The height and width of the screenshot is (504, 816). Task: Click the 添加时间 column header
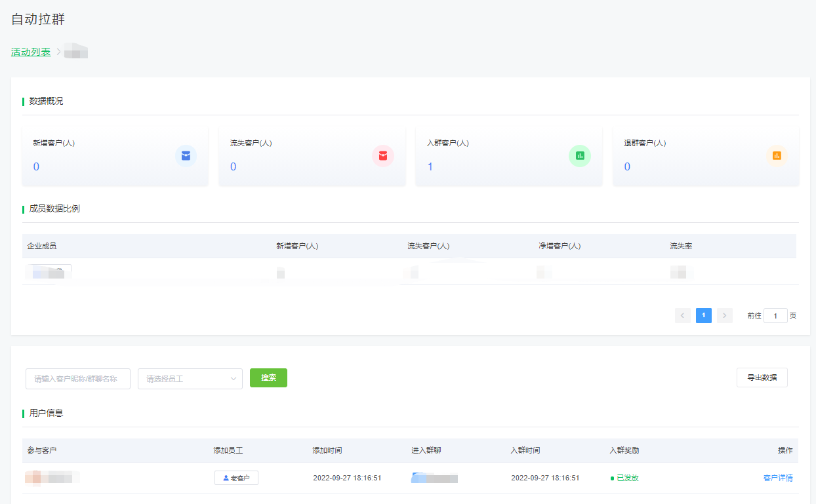tap(327, 450)
